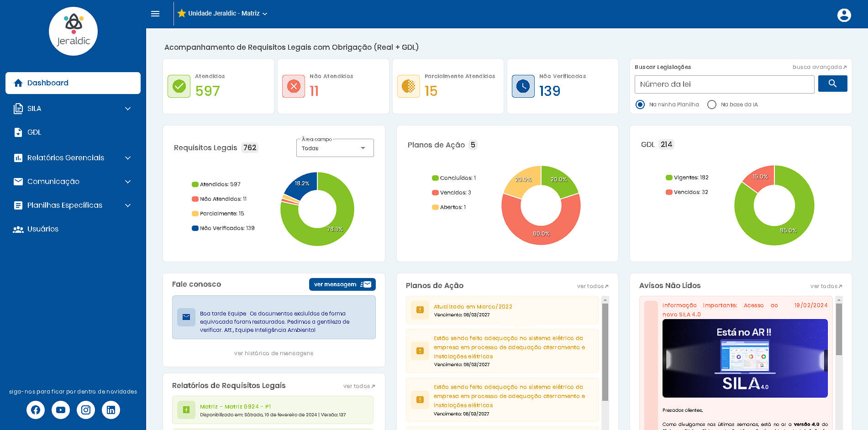Click the star favorite icon next to Unidade
868x430 pixels.
pos(182,13)
